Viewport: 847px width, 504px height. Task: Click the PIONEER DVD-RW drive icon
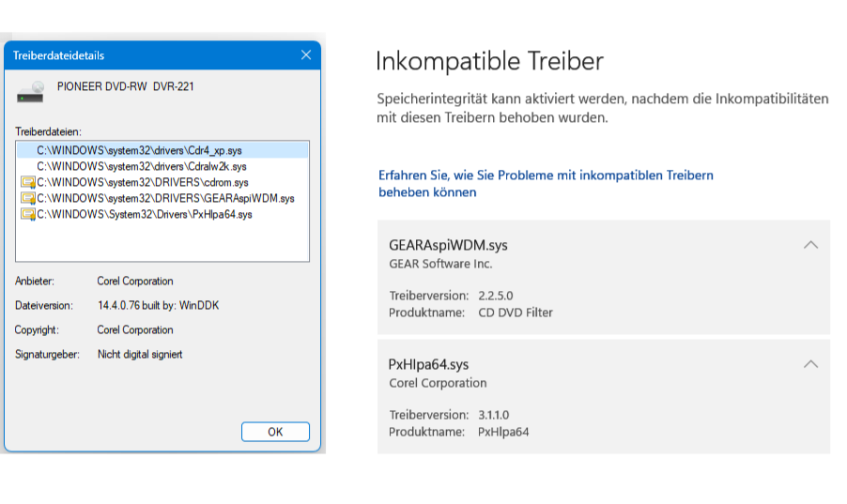click(x=30, y=92)
